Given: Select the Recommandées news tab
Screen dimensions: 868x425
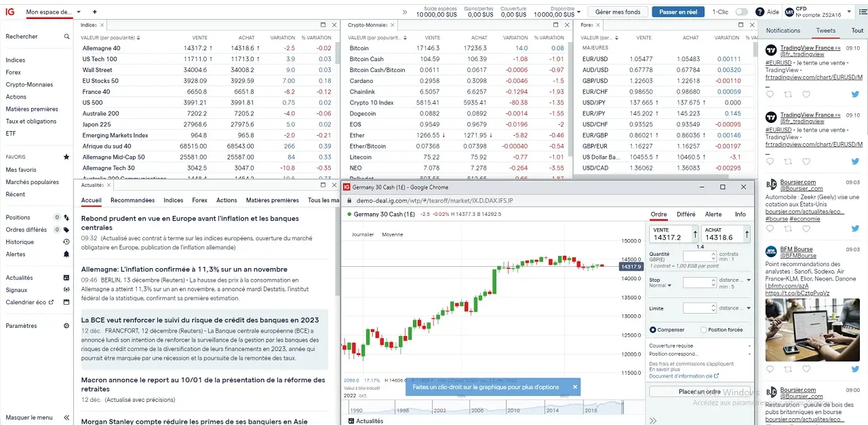Looking at the screenshot, I should (132, 200).
